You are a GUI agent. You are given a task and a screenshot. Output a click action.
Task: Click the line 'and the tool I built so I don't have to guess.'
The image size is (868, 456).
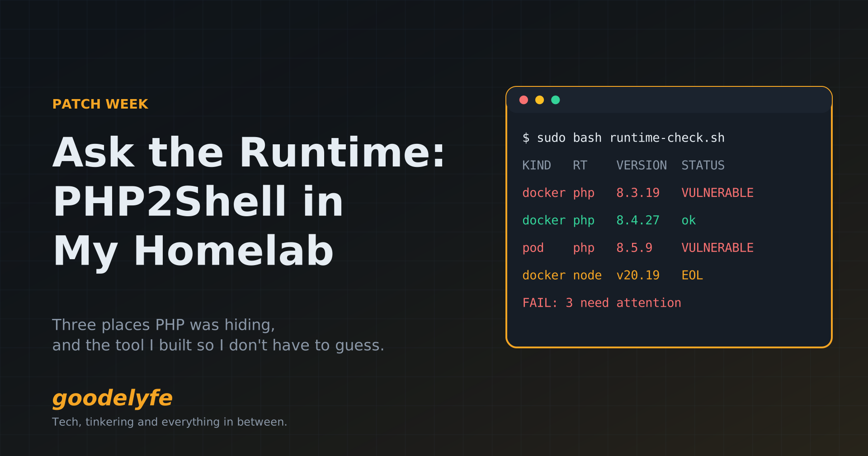(218, 345)
